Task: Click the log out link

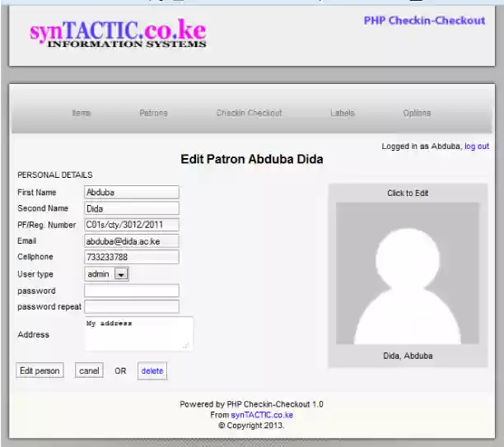Action: (477, 147)
